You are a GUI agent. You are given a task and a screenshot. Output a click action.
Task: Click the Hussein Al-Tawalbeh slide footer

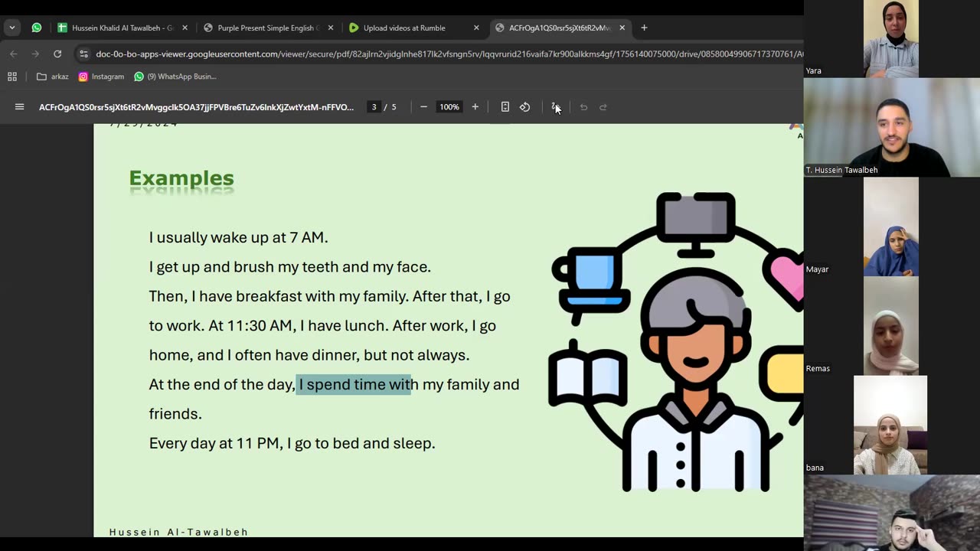(178, 532)
